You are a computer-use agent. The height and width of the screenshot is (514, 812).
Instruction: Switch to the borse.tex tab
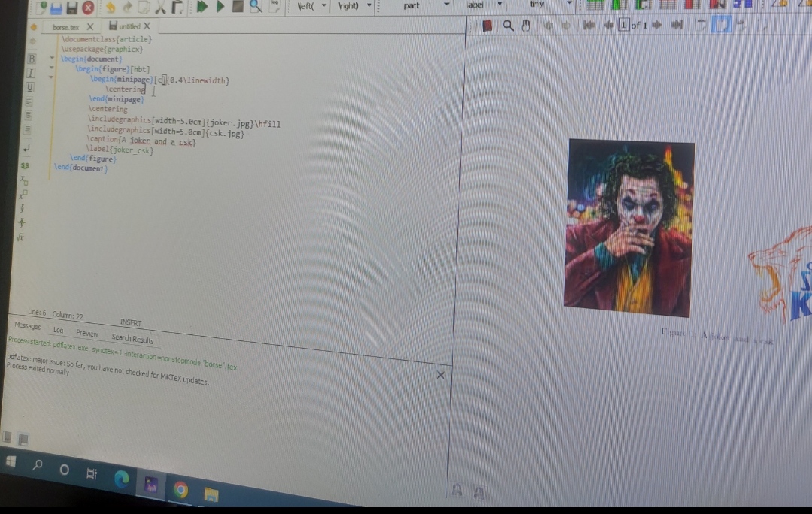coord(66,26)
